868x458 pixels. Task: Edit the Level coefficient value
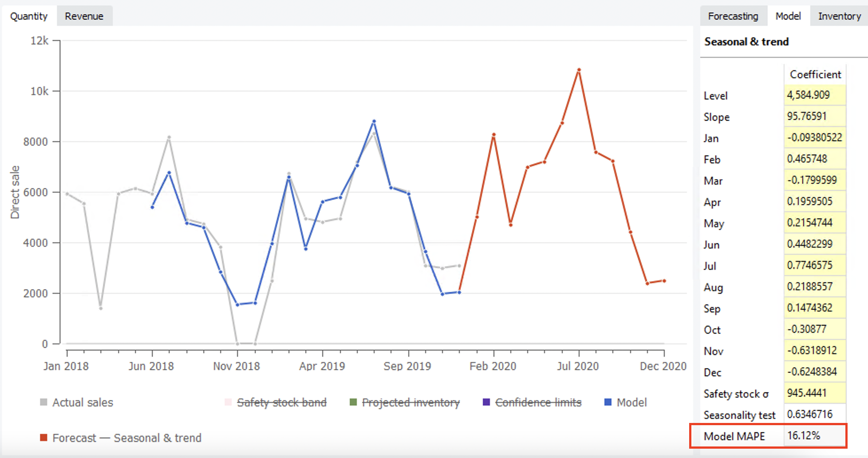(x=814, y=95)
